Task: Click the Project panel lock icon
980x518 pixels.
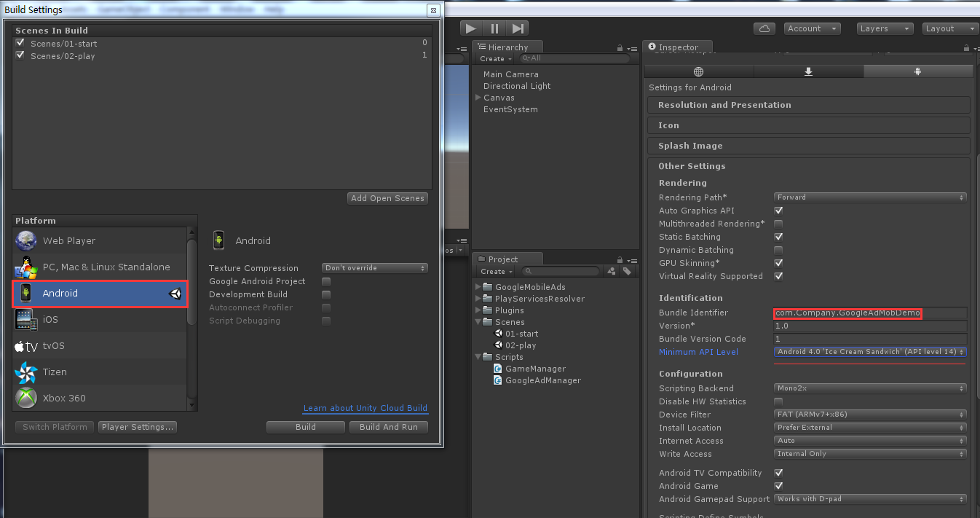Action: [x=620, y=259]
